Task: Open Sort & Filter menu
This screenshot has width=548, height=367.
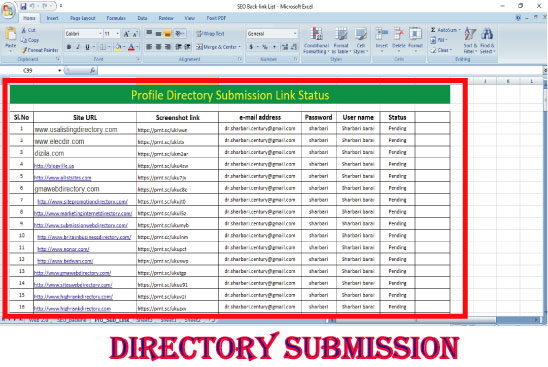Action: 470,40
